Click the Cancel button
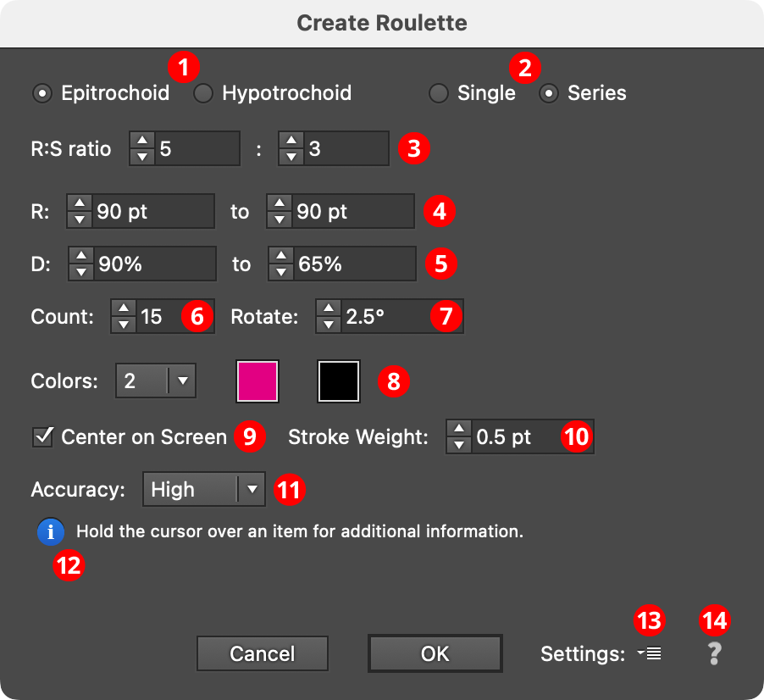 (x=262, y=653)
